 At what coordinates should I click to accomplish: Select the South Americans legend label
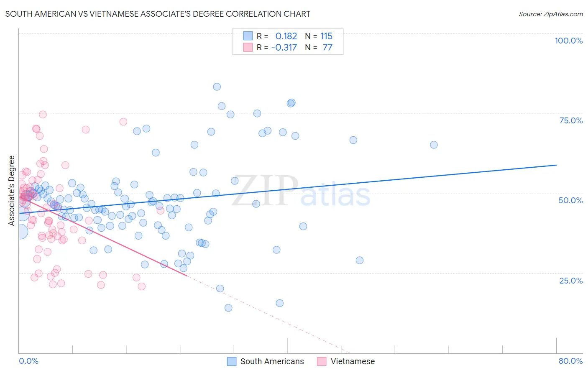coord(272,361)
